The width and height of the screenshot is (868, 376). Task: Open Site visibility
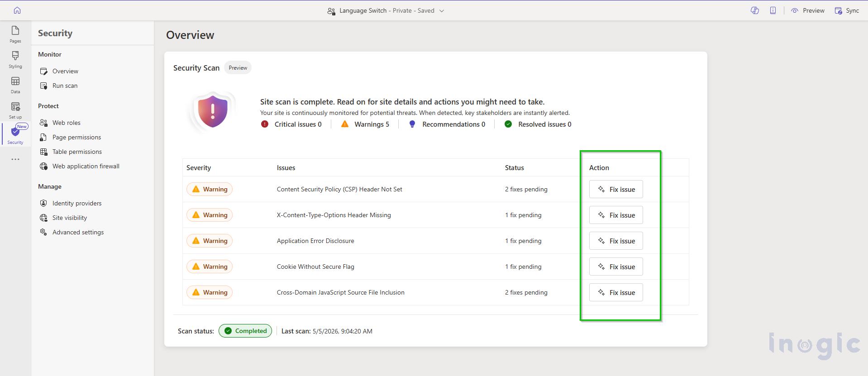[x=69, y=218]
